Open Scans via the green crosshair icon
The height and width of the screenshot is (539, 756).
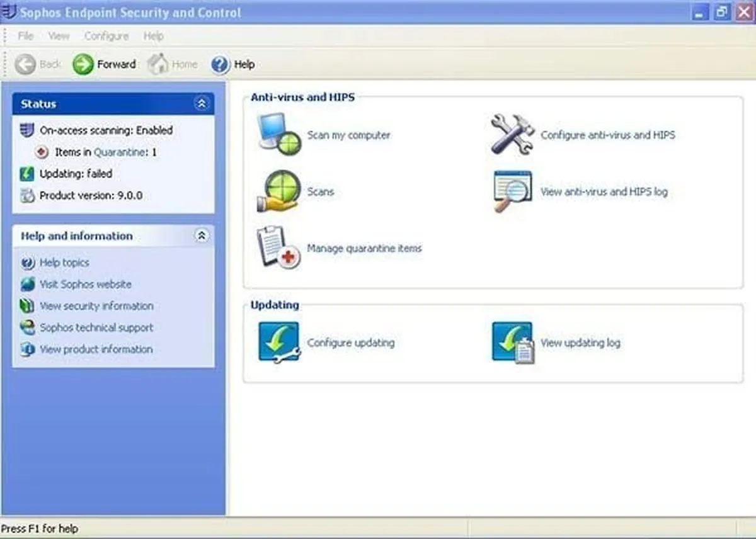coord(278,191)
